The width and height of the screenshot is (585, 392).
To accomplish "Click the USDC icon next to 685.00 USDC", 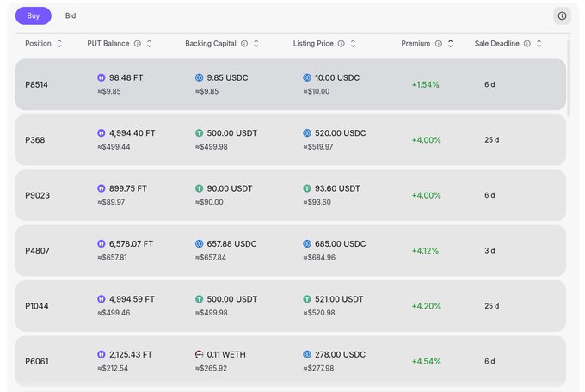I will 306,243.
